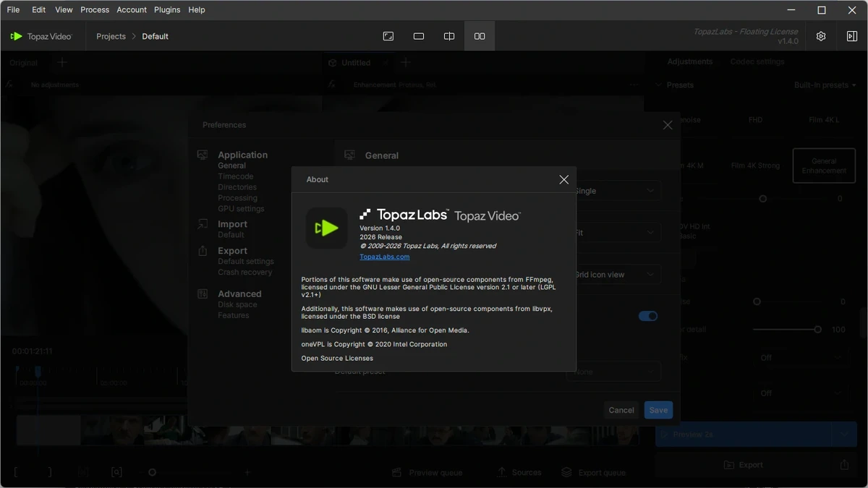Collapse the Presets section

pos(659,85)
